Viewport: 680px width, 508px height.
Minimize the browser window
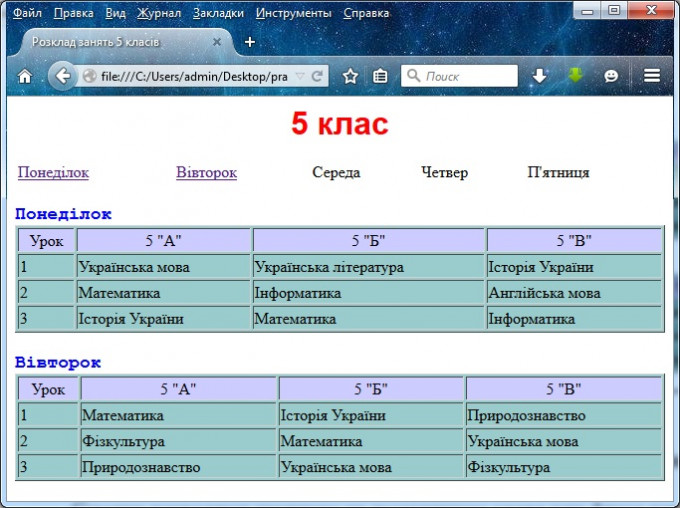587,10
